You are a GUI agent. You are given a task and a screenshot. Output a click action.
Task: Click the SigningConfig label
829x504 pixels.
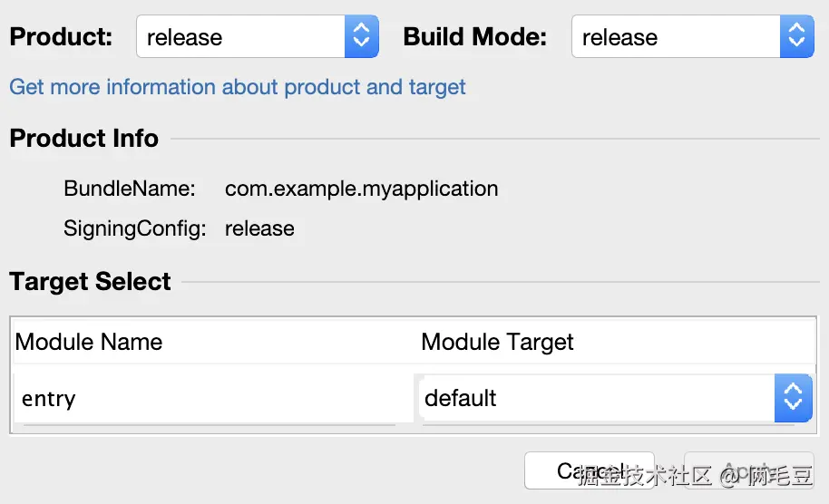tap(135, 228)
